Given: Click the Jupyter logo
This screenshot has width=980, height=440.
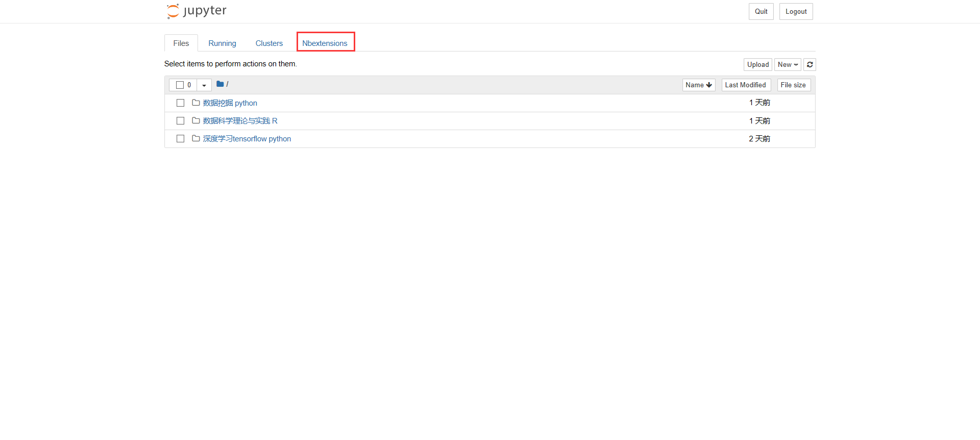Looking at the screenshot, I should 197,11.
